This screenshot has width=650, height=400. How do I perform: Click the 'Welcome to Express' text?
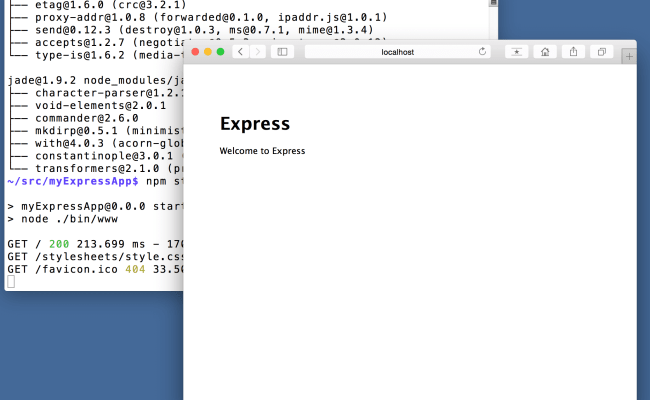(262, 151)
